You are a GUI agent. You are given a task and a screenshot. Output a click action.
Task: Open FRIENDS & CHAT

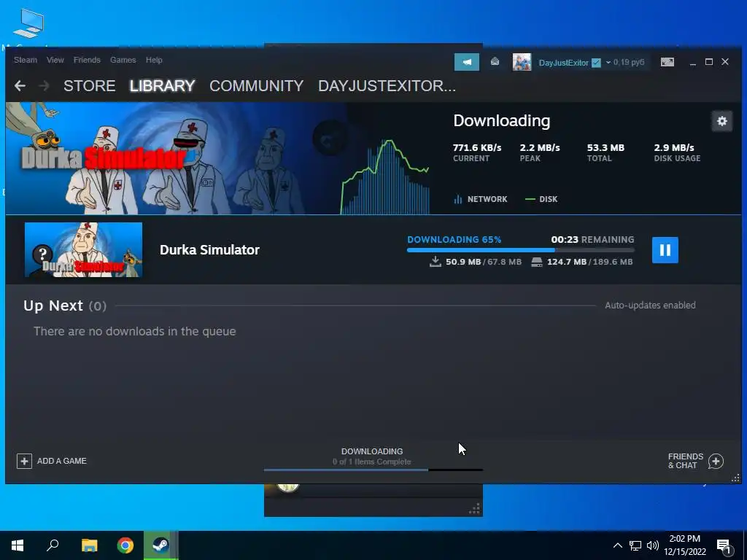[686, 461]
